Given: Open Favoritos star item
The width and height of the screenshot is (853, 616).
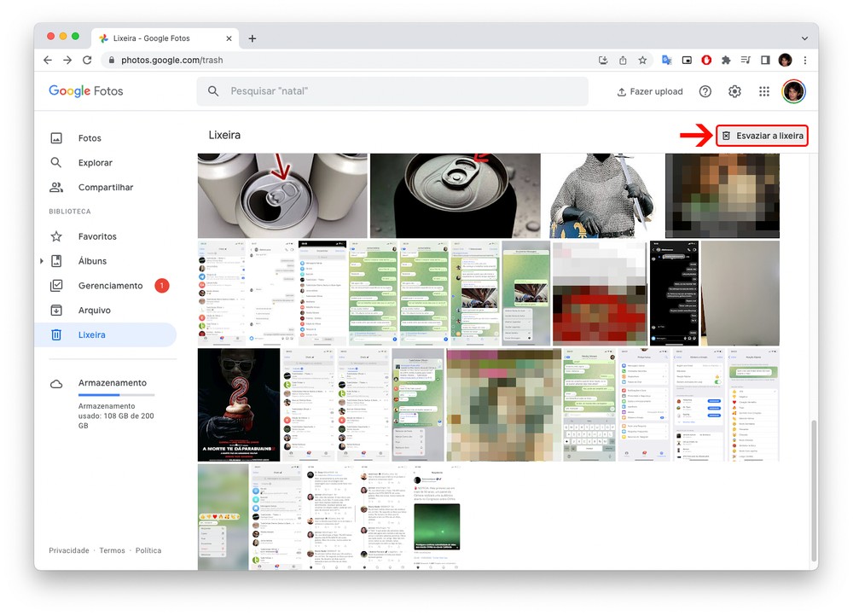Looking at the screenshot, I should pyautogui.click(x=97, y=236).
